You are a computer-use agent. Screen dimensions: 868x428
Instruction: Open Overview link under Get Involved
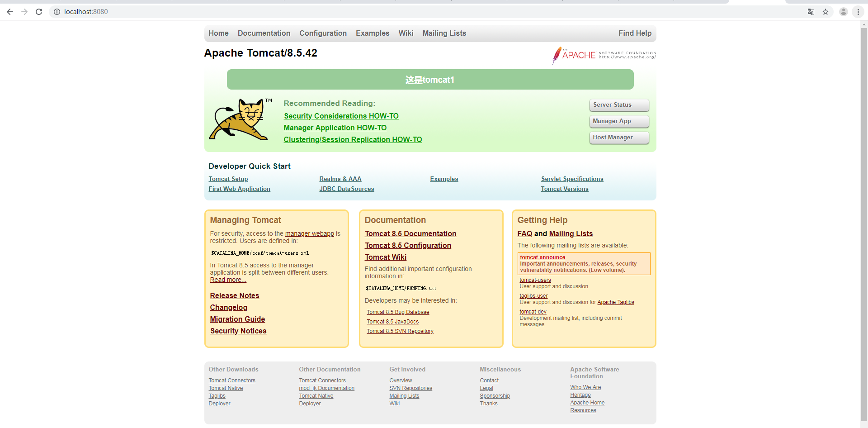(x=401, y=381)
